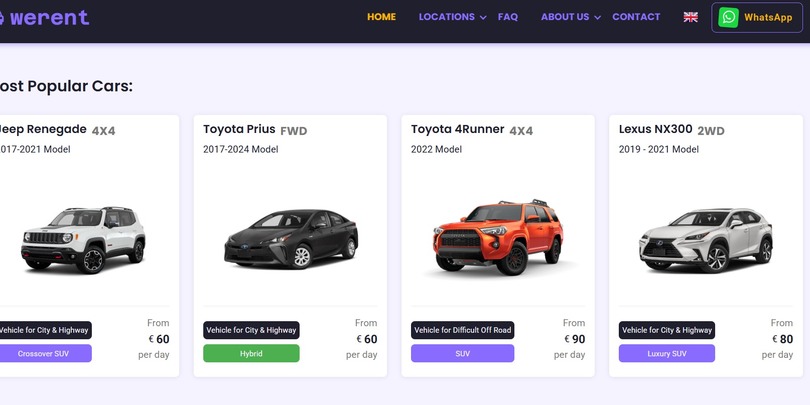This screenshot has height=405, width=810.
Task: Click the green Hybrid tag
Action: [251, 353]
